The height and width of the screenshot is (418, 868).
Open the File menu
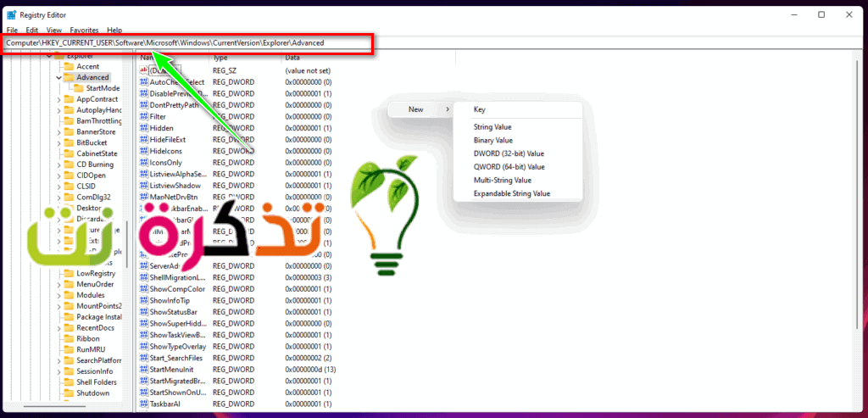point(12,30)
